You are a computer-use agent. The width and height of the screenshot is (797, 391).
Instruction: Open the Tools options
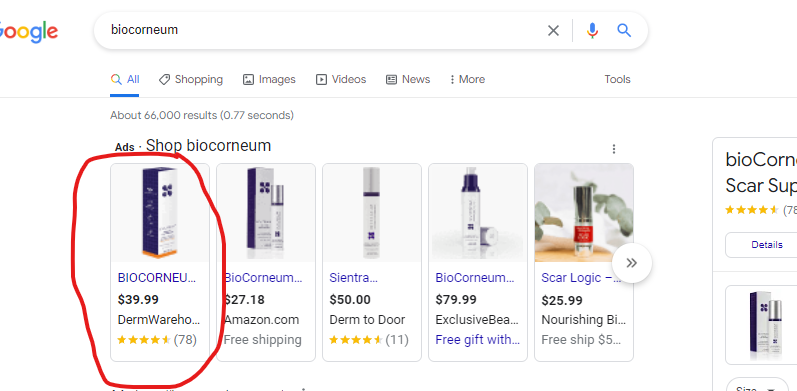click(617, 80)
